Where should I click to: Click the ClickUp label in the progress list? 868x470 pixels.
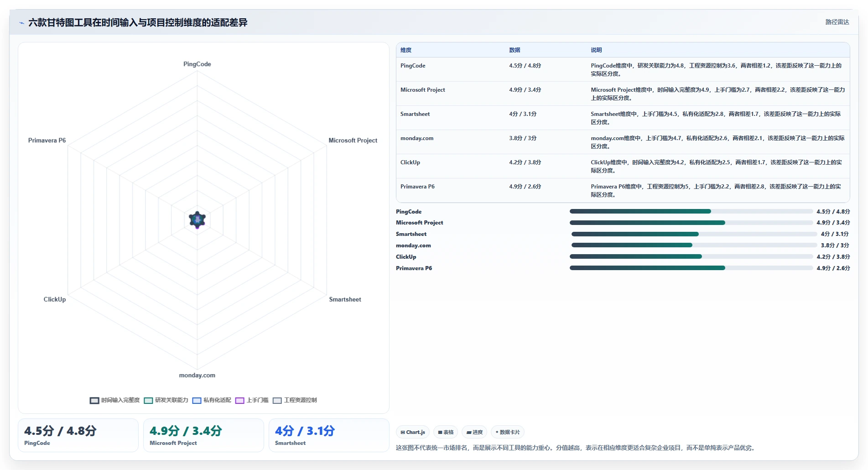point(406,257)
